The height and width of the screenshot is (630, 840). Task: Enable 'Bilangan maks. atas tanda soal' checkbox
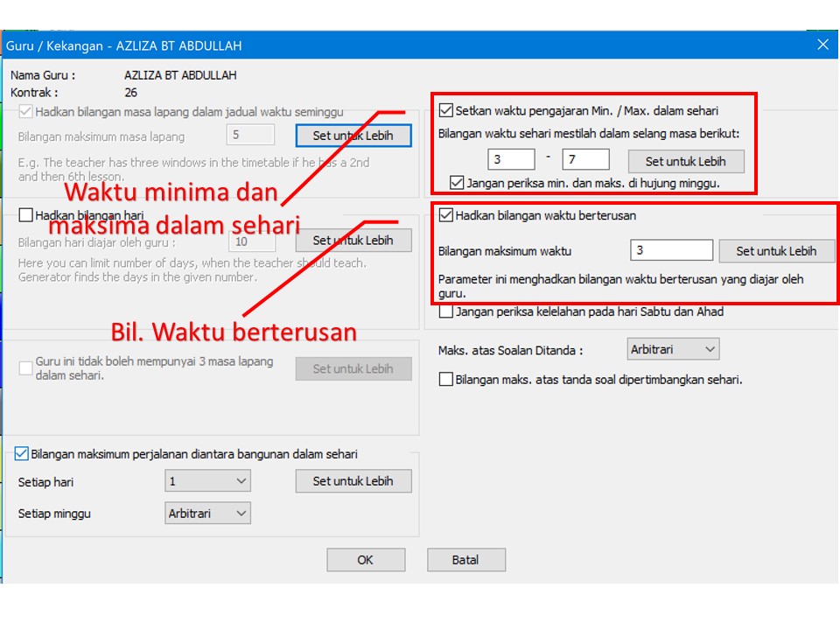click(x=446, y=380)
